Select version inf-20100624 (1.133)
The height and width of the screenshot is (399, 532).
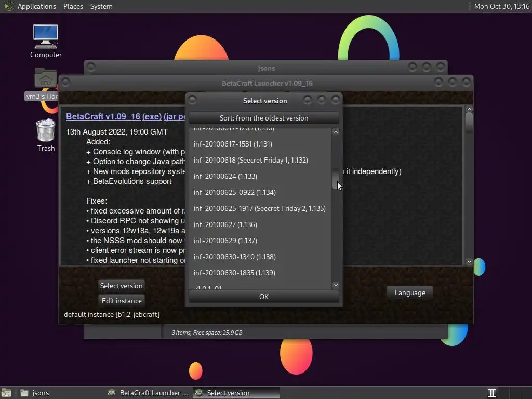click(x=260, y=176)
